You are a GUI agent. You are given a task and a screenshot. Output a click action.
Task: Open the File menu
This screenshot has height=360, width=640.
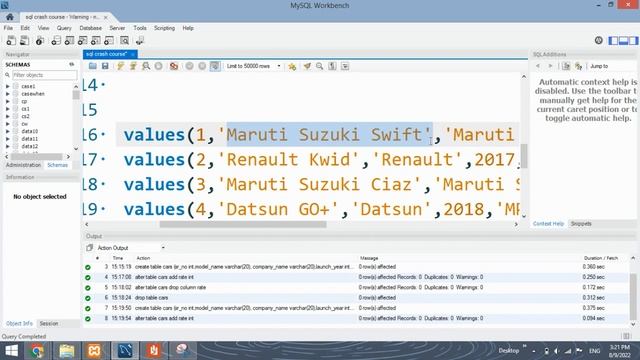[x=8, y=28]
